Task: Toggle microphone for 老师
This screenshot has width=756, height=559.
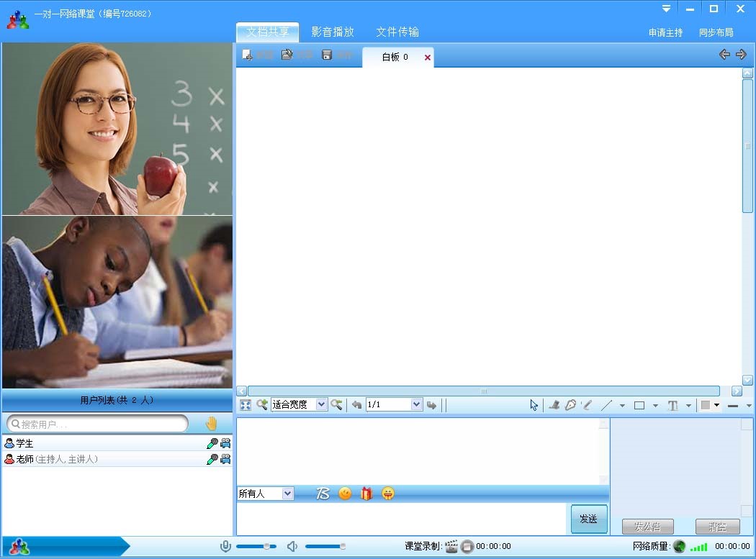Action: click(212, 459)
